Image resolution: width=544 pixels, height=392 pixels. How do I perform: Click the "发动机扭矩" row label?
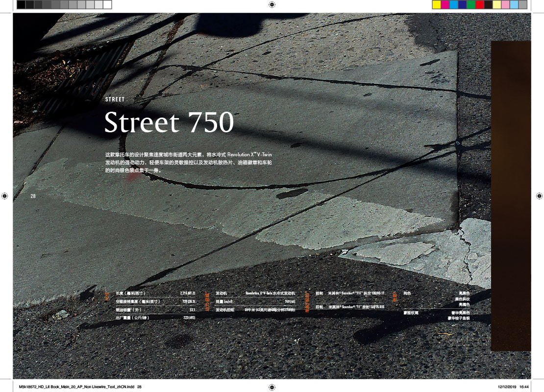(x=225, y=310)
